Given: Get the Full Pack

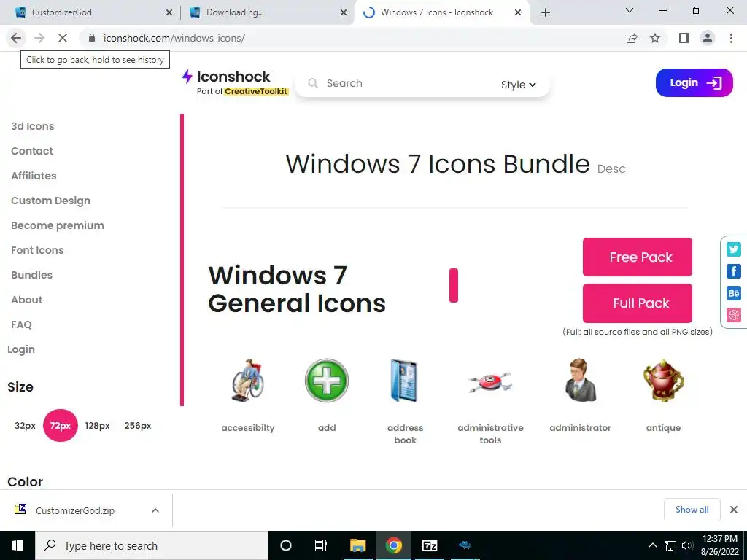Looking at the screenshot, I should [638, 303].
